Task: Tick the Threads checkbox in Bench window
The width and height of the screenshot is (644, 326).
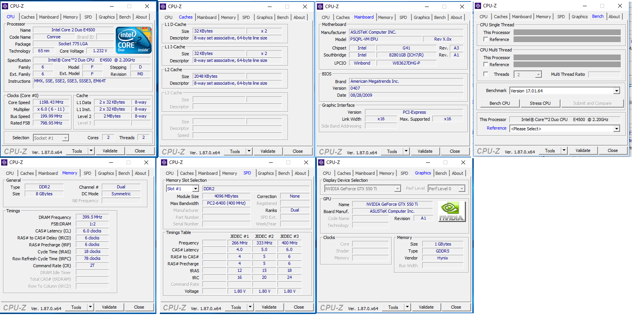Action: (486, 74)
